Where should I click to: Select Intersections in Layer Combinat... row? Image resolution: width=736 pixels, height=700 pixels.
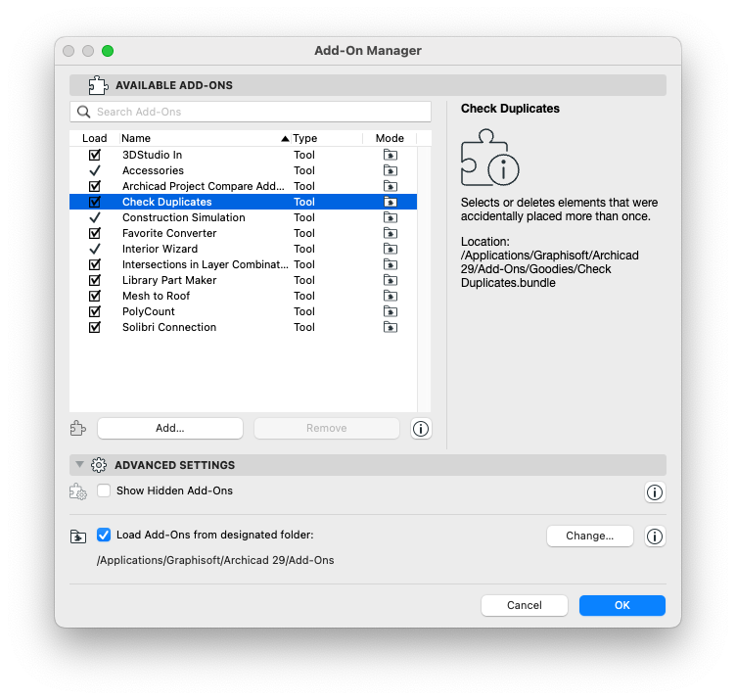click(243, 264)
